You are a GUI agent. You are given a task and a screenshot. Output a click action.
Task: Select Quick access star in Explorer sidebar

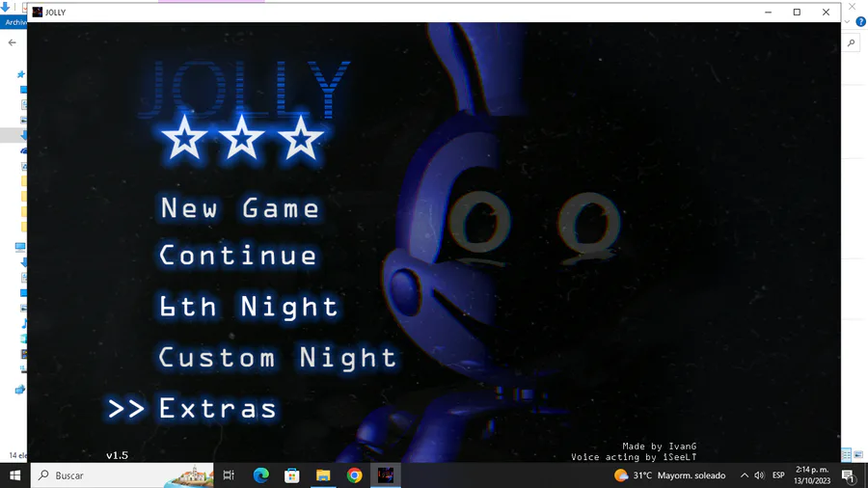click(x=21, y=74)
